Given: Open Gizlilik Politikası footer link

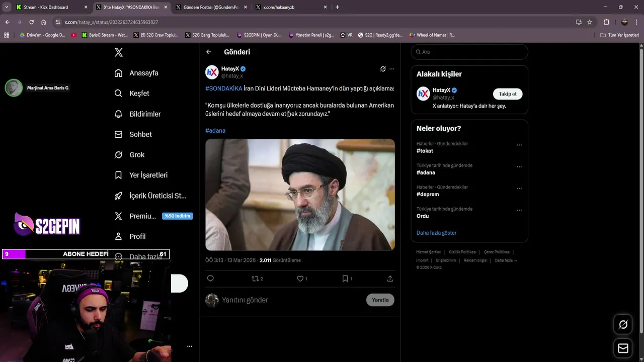Looking at the screenshot, I should coord(462,252).
